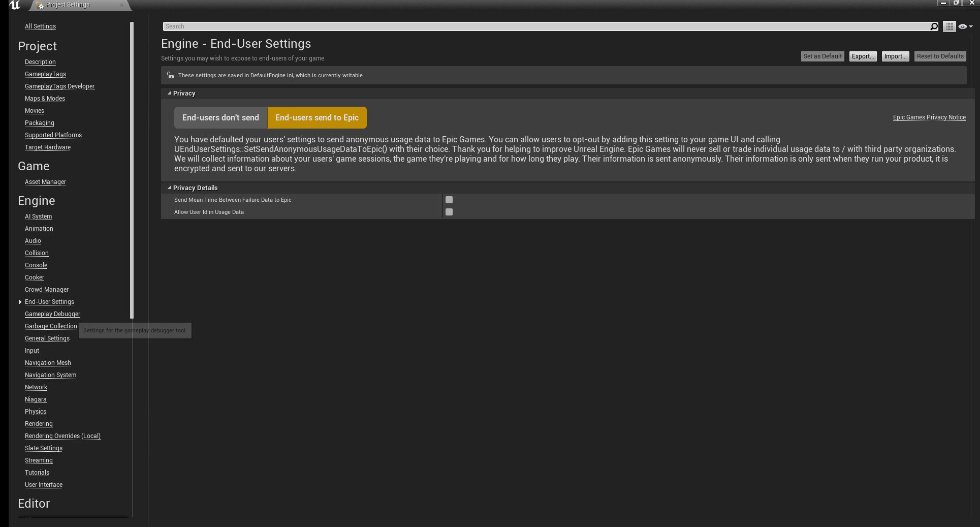Open AI System settings
980x527 pixels.
click(x=38, y=216)
